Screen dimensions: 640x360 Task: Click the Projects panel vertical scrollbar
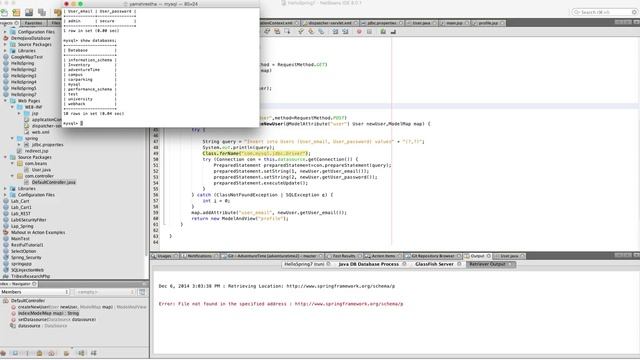tap(147, 143)
